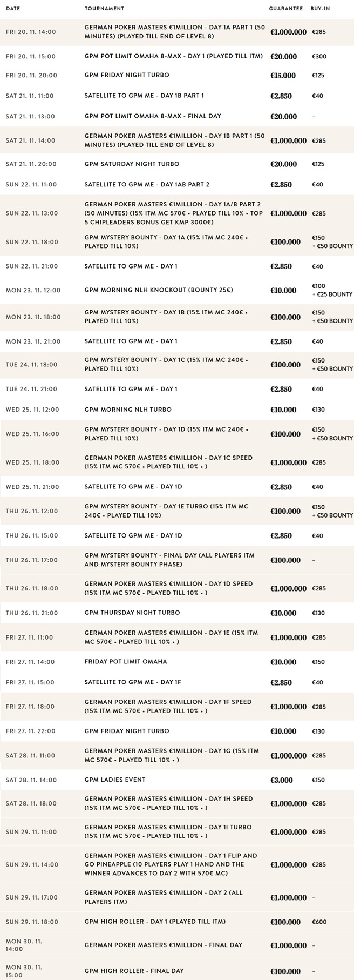
Task: Click the Guarantee column header
Action: pyautogui.click(x=286, y=9)
